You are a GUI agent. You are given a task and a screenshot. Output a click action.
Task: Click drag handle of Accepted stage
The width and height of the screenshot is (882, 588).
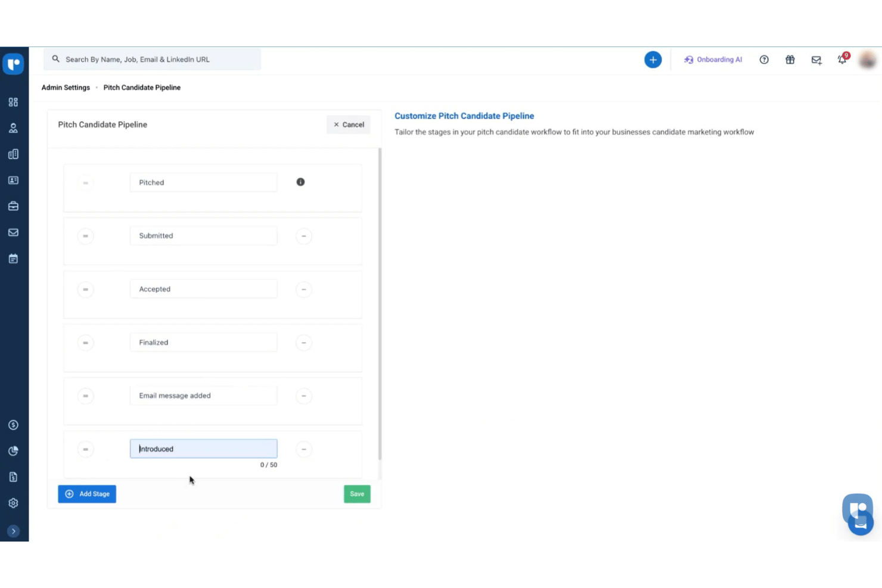click(x=85, y=290)
